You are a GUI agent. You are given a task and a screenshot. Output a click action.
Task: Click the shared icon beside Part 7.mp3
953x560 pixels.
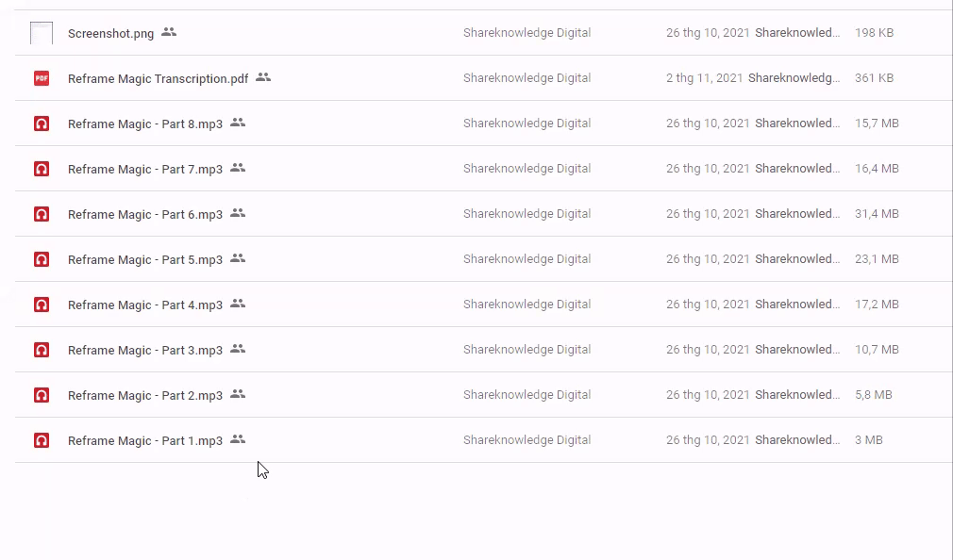[238, 168]
